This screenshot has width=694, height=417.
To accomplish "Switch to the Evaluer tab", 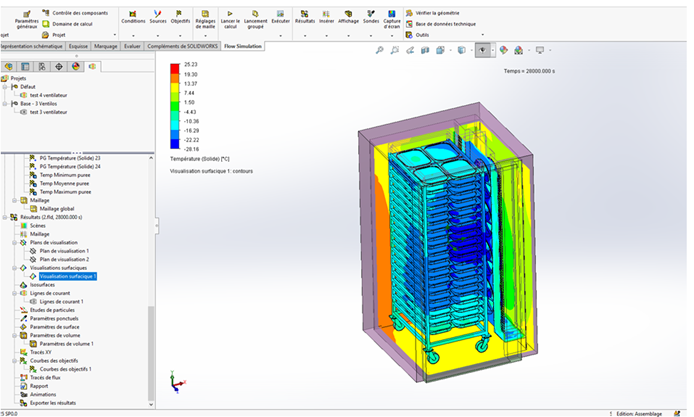I will 132,46.
